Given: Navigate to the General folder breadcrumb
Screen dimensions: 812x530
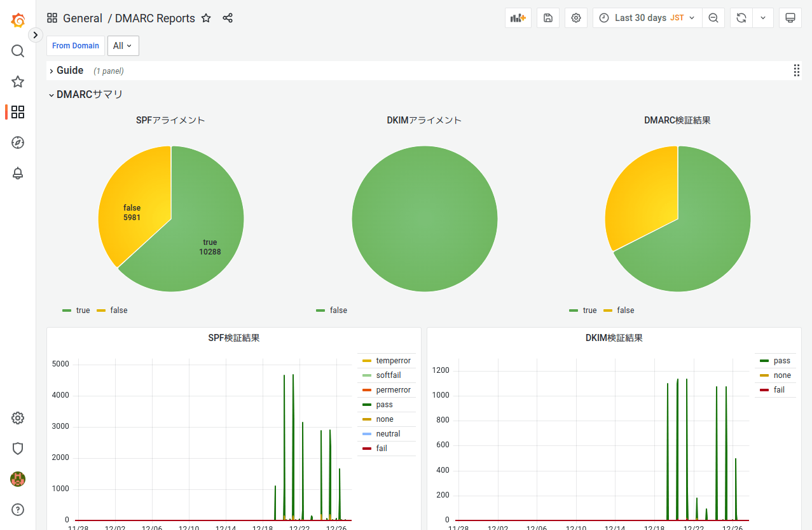Looking at the screenshot, I should (x=83, y=18).
